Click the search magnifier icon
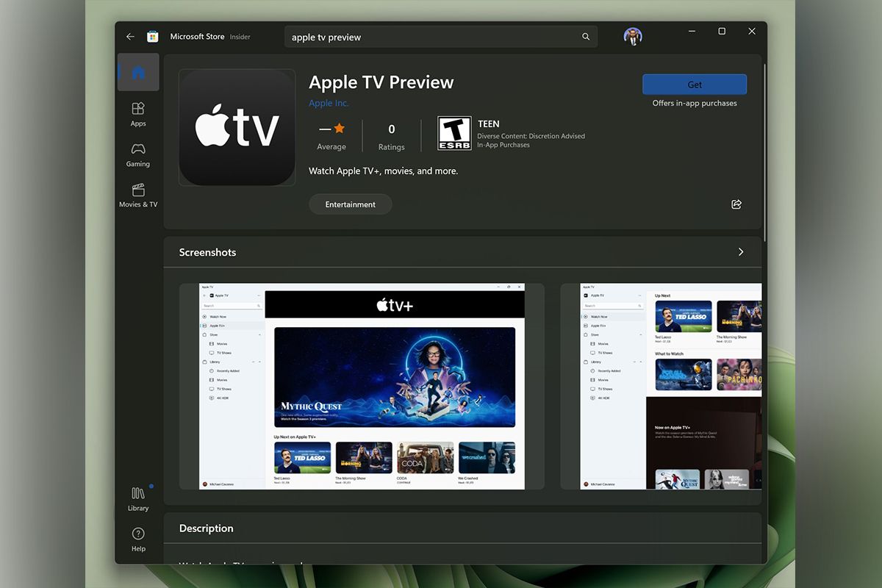The width and height of the screenshot is (882, 588). pos(586,37)
